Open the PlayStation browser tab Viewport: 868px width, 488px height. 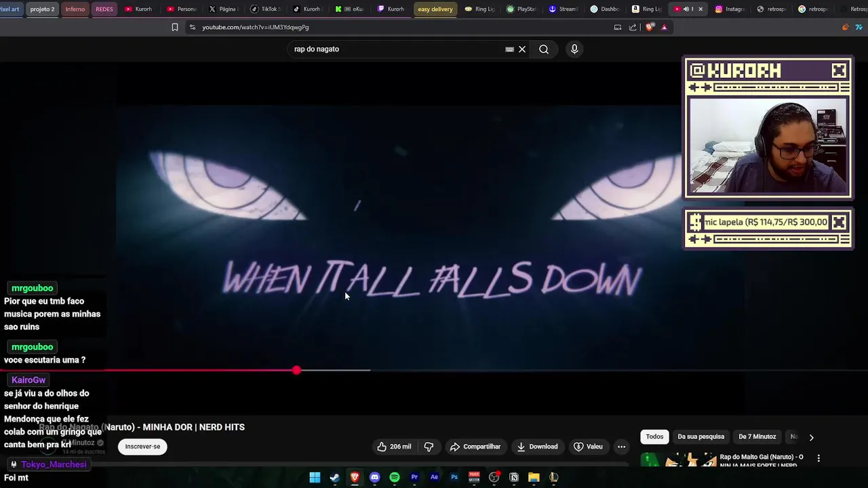(x=521, y=9)
